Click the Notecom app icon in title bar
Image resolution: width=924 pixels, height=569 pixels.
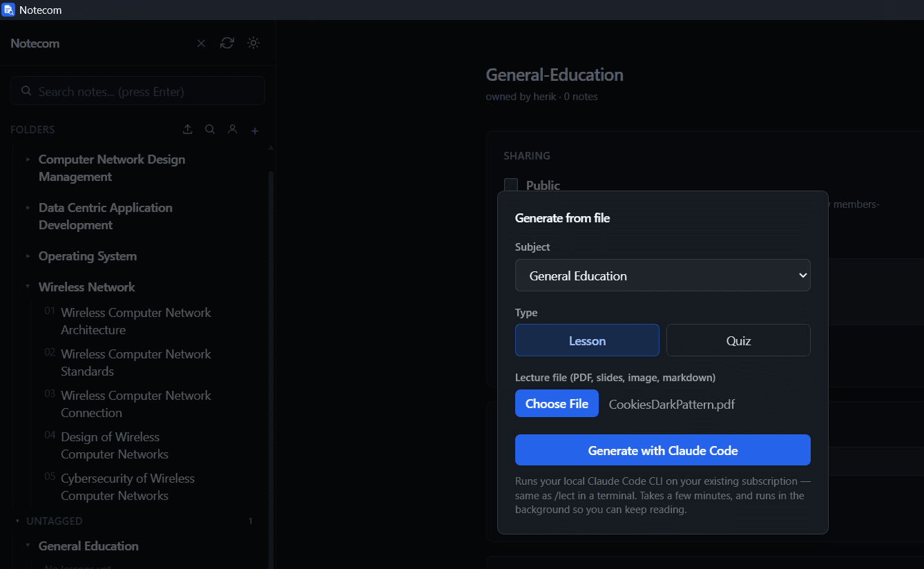pos(8,10)
